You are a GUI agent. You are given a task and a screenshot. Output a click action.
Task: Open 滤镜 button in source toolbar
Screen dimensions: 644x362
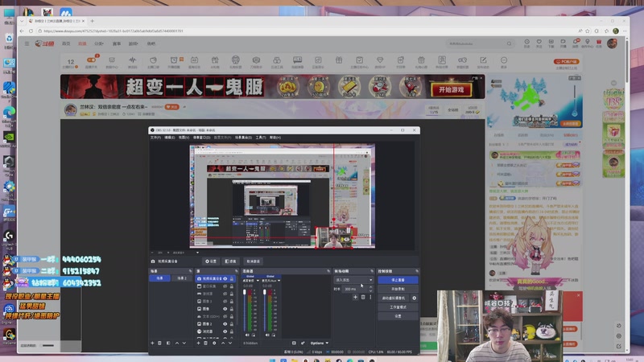pyautogui.click(x=231, y=261)
